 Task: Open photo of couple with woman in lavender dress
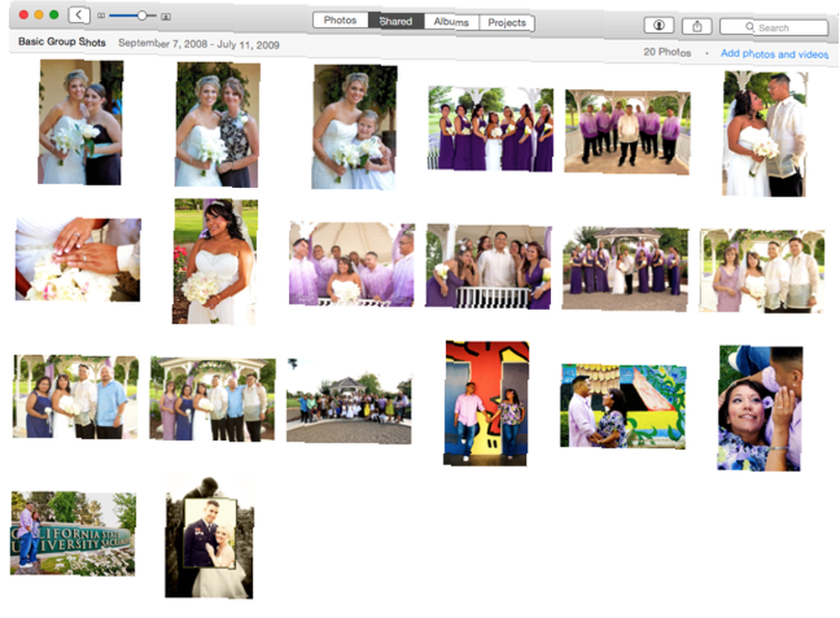pos(762,271)
